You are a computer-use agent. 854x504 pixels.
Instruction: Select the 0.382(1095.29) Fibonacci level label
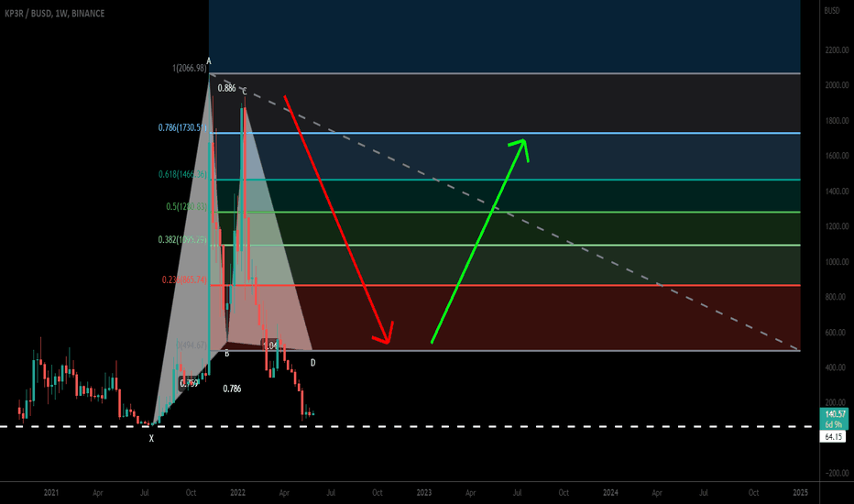coord(182,240)
